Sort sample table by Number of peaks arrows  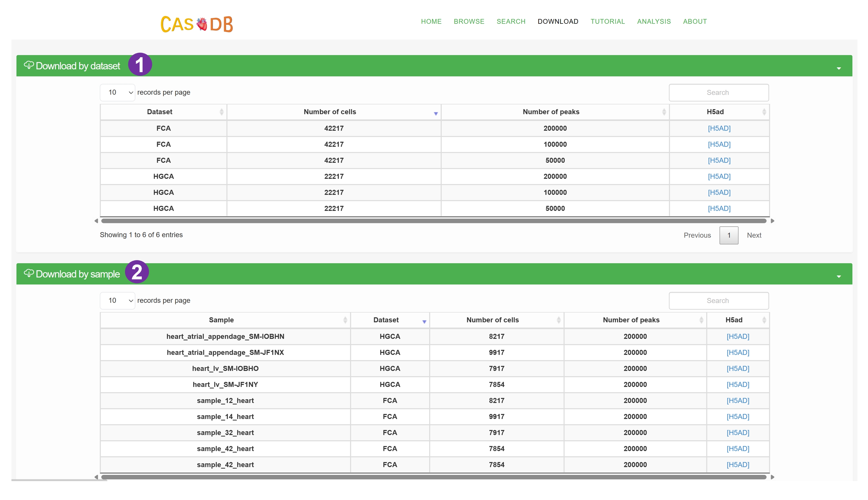pos(701,320)
